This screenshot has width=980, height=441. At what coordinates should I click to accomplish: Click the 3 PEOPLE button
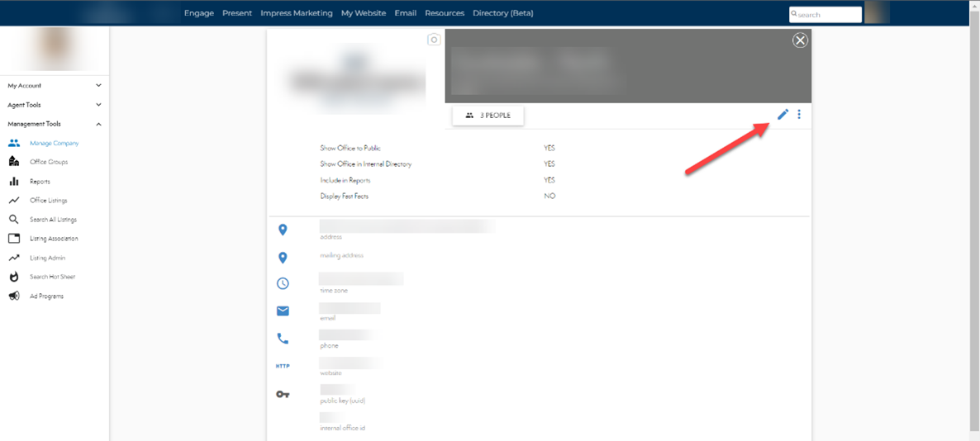coord(488,116)
